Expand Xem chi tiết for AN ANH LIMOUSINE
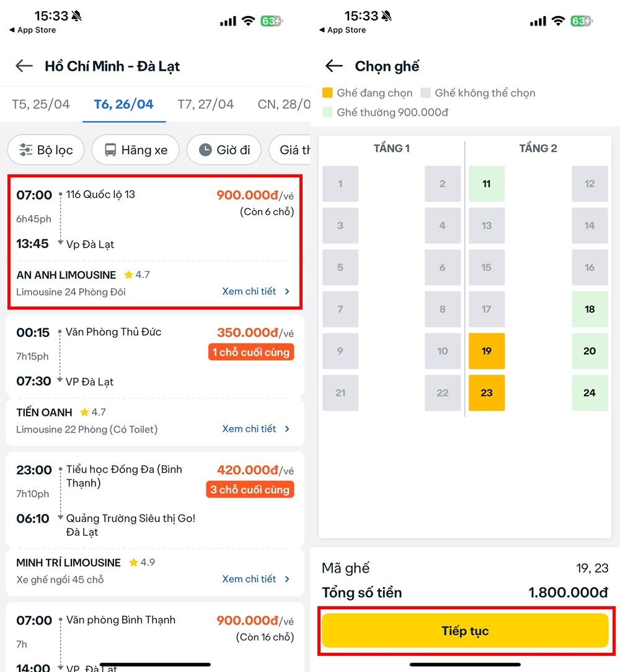Screen dimensions: 620x672 (255, 291)
